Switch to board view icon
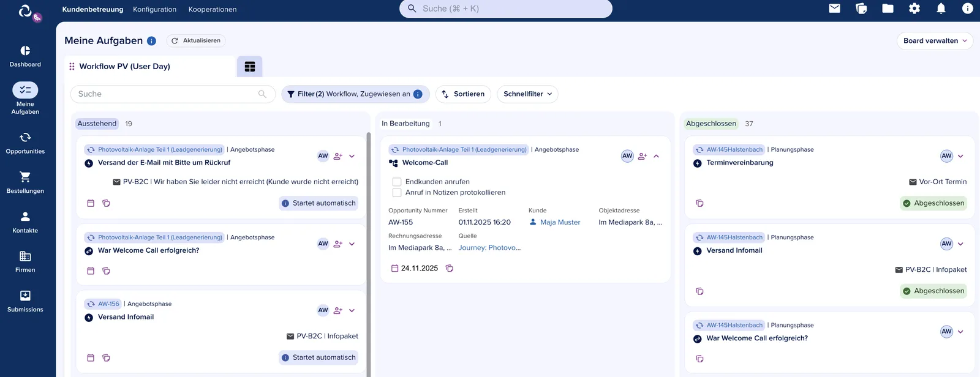Image resolution: width=980 pixels, height=377 pixels. 250,67
